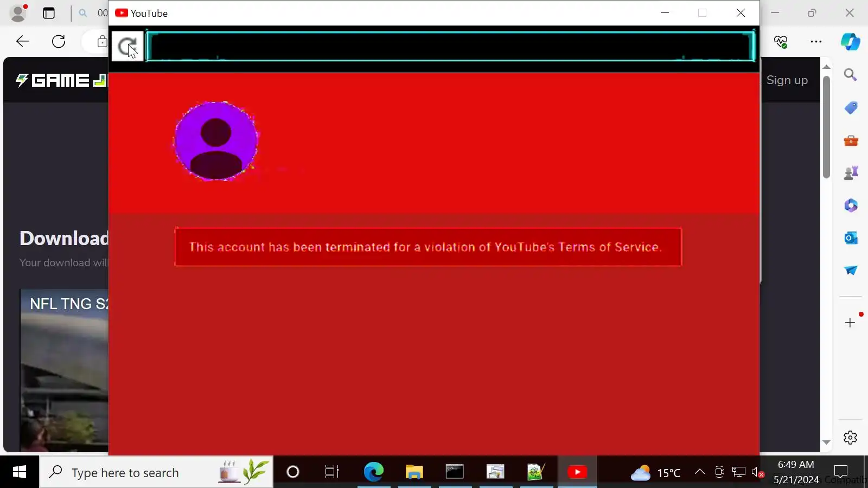Add a sidebar app with plus icon
868x488 pixels.
pos(850,323)
